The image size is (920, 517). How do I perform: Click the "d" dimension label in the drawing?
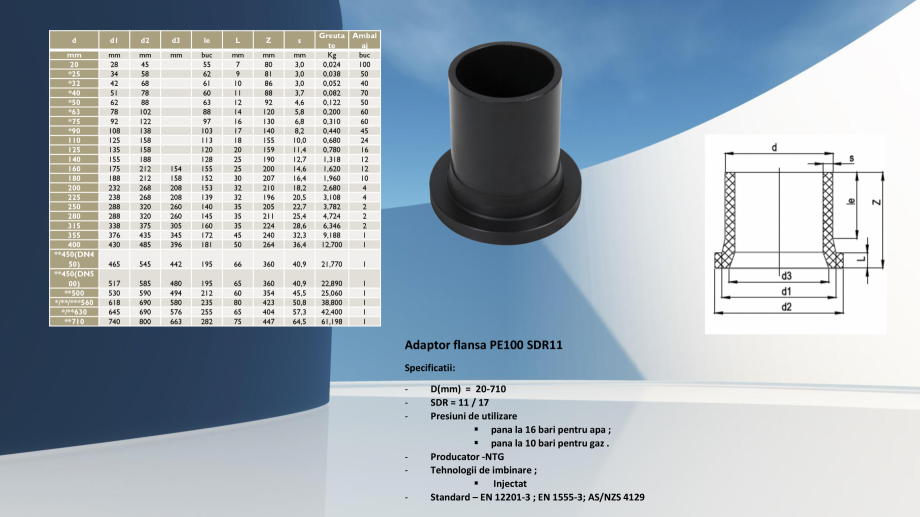[774, 147]
